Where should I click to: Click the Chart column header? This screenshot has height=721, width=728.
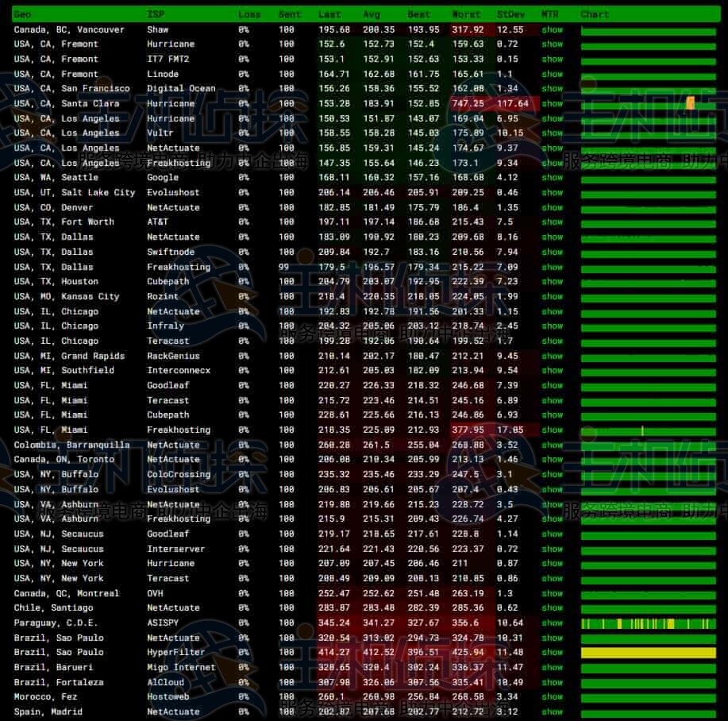595,14
